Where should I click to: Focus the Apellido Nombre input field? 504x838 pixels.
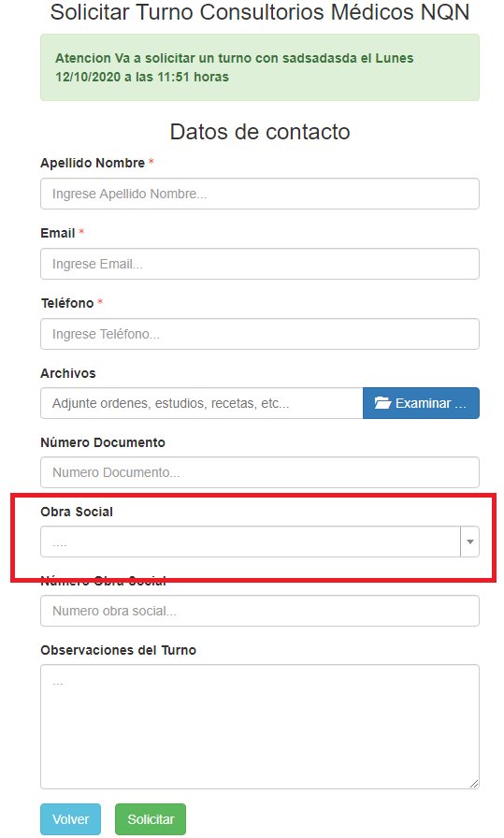point(260,194)
